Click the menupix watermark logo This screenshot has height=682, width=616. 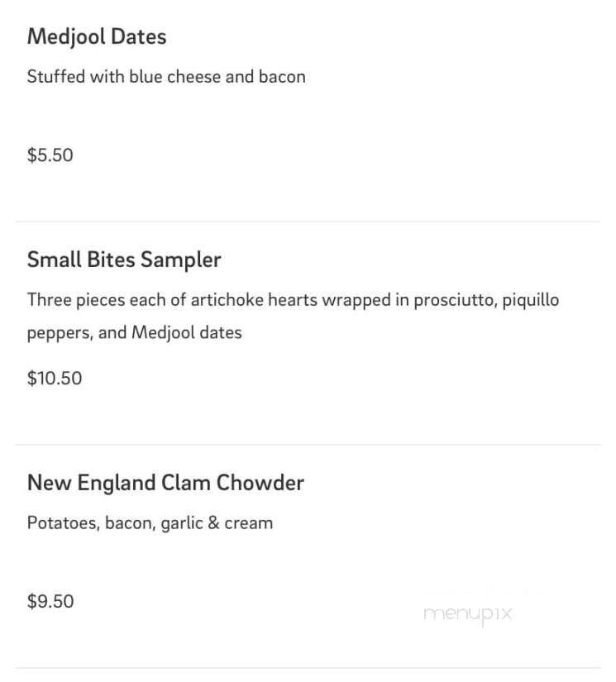[468, 614]
